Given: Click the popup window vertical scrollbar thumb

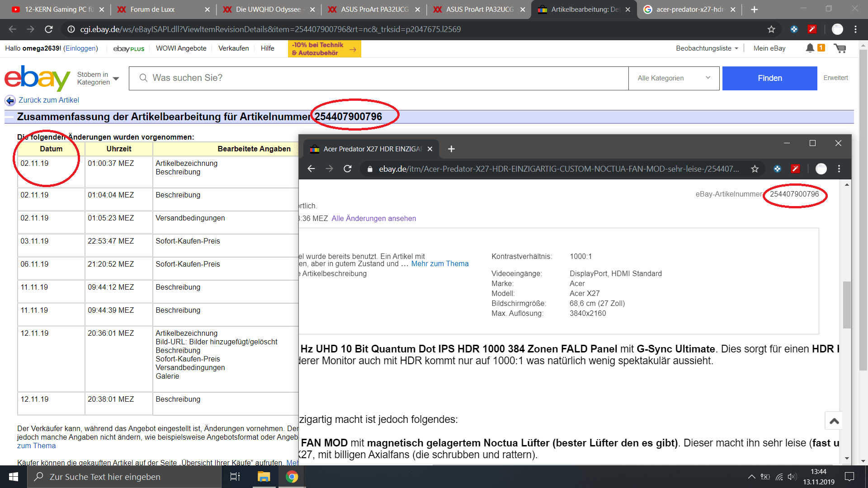Looking at the screenshot, I should pos(847,305).
